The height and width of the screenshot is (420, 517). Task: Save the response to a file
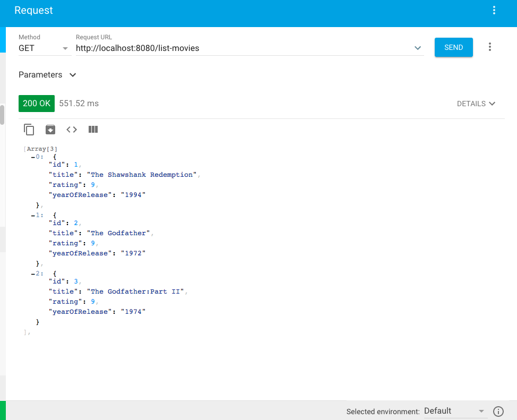pos(50,130)
